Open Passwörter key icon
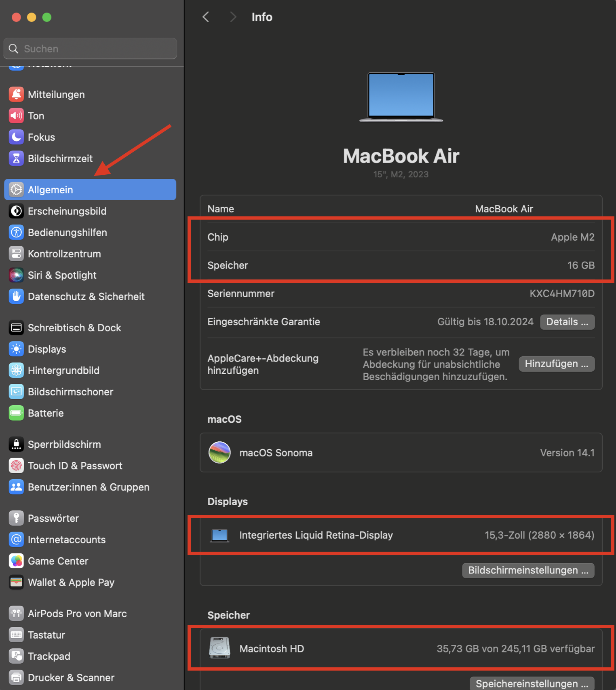The image size is (616, 690). [x=16, y=518]
